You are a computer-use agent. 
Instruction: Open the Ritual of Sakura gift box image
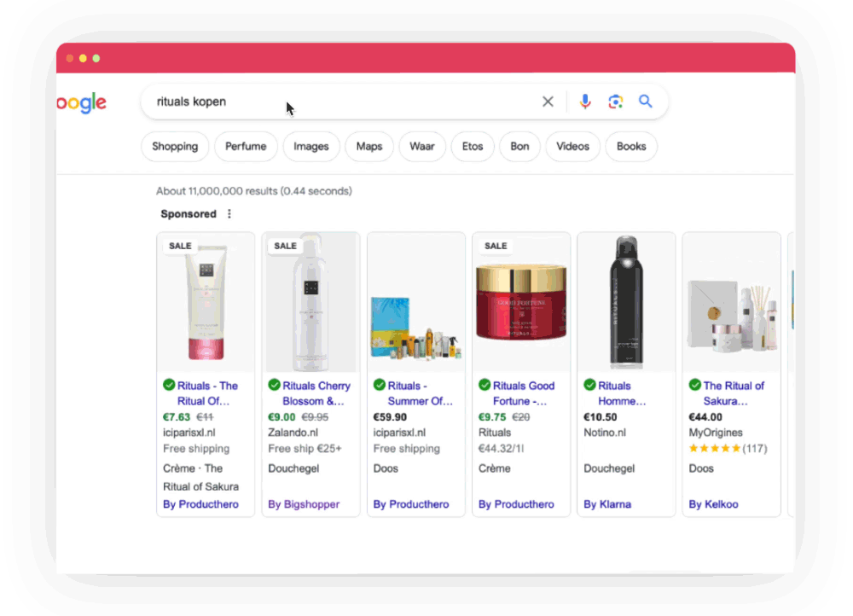[732, 303]
